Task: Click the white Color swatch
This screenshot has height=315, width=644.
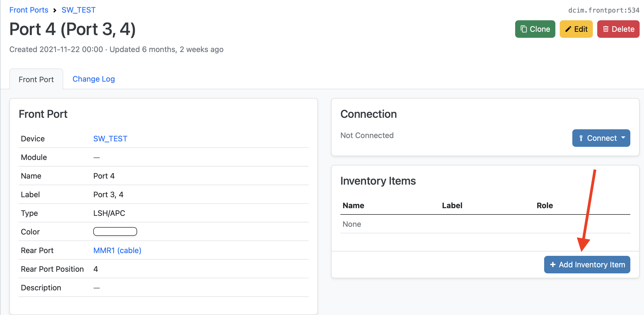Action: 115,231
